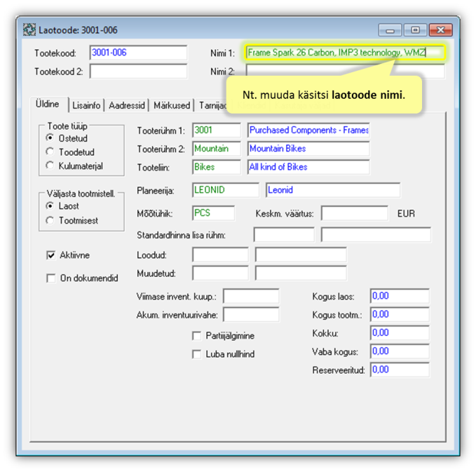Minimize the Laotoode window

[x=390, y=30]
